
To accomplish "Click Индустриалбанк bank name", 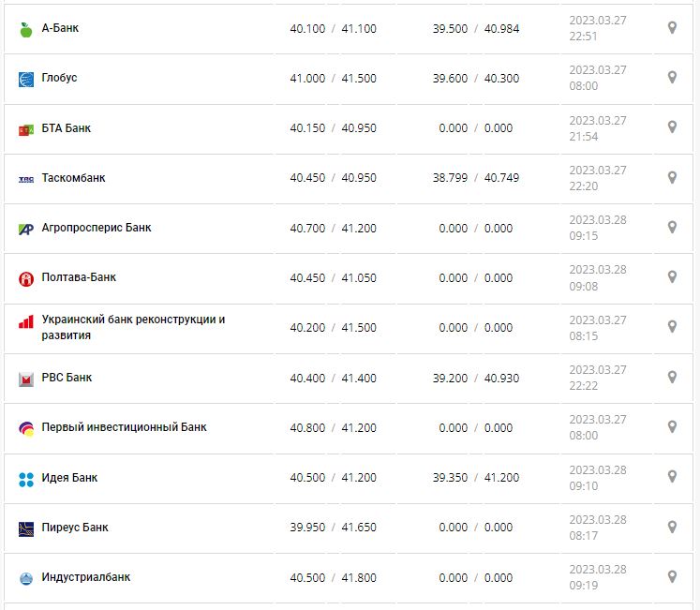I will (x=85, y=577).
